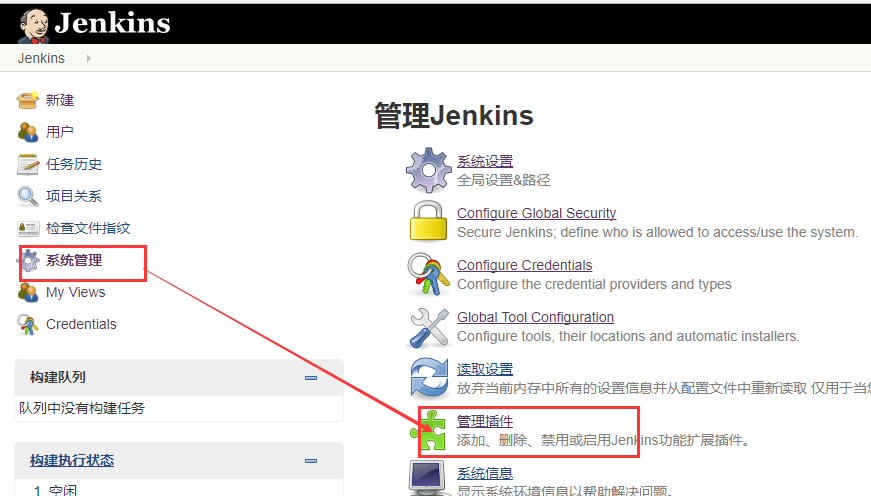Click the 管理插件 puzzle piece icon
This screenshot has height=496, width=871.
coord(429,430)
